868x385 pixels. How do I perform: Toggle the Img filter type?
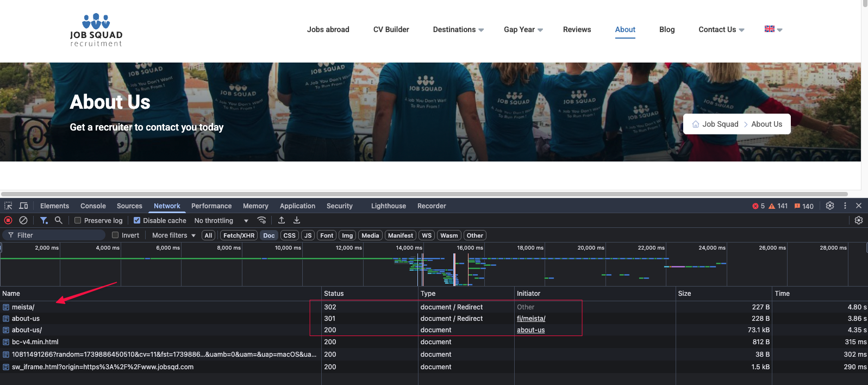tap(347, 235)
